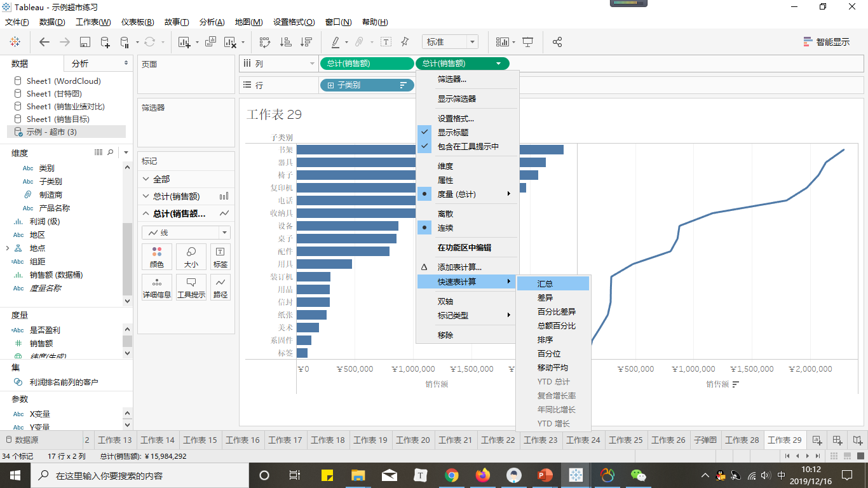Screen dimensions: 868x488
Task: Click the 路径 marks button
Action: 220,287
